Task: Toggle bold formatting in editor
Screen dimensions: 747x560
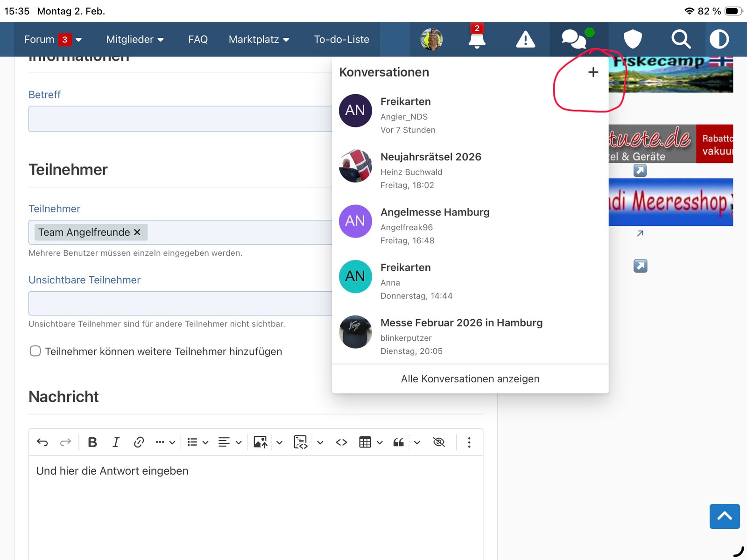Action: tap(92, 442)
